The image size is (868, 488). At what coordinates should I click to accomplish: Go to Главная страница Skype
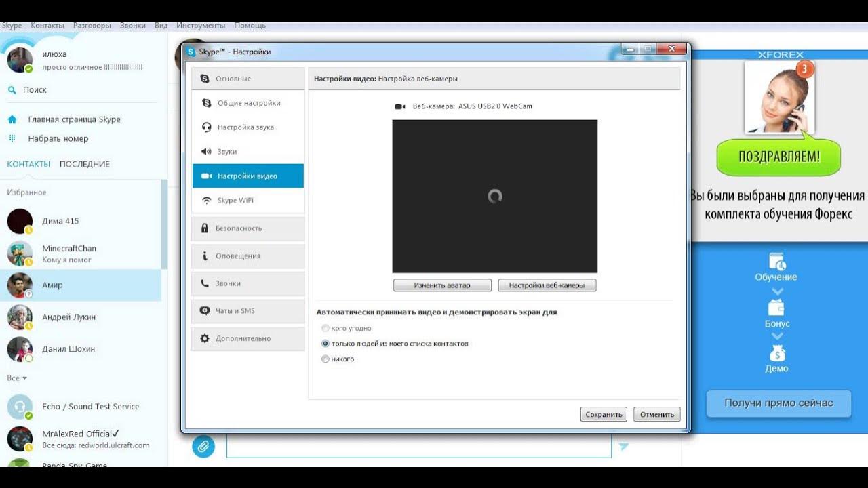[74, 119]
